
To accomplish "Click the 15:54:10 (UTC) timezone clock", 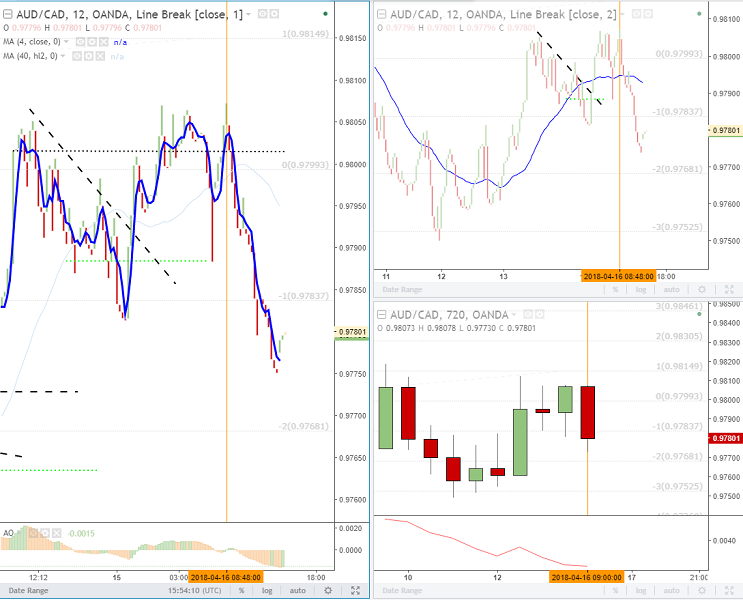I will click(195, 591).
